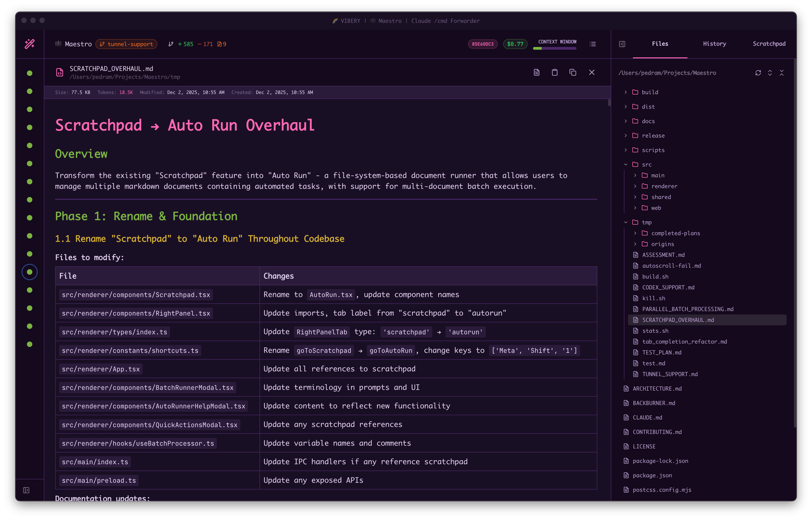Click the clipboard icon in file header

555,72
